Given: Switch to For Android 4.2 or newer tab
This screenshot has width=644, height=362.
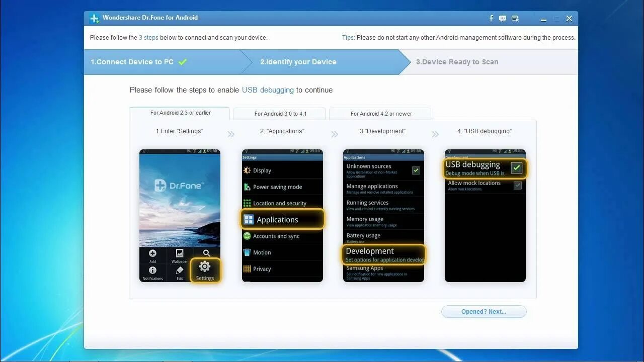Looking at the screenshot, I should tap(381, 114).
